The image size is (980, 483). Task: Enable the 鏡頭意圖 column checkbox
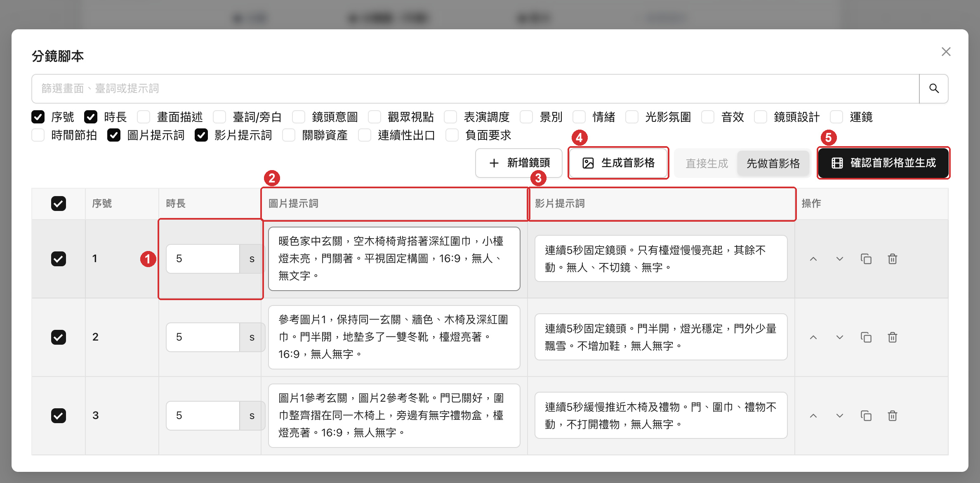coord(299,117)
